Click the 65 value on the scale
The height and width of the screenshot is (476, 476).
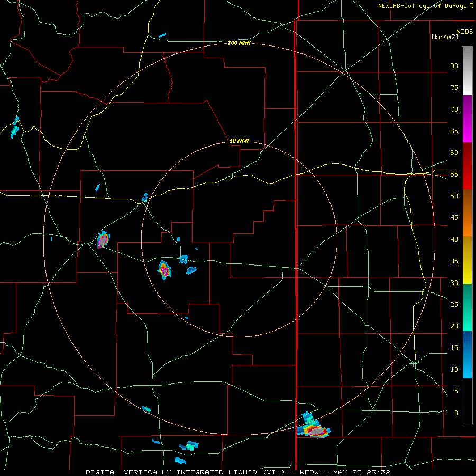tap(454, 131)
